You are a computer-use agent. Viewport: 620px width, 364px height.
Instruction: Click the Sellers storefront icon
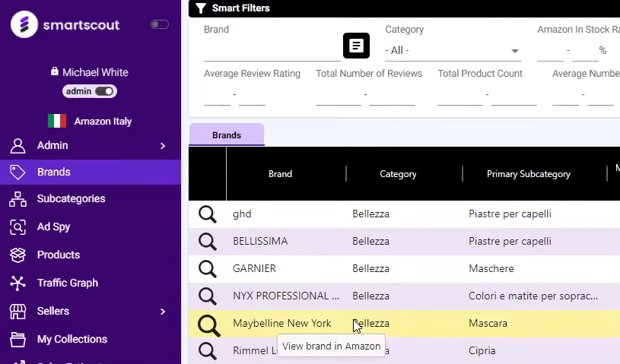[17, 312]
